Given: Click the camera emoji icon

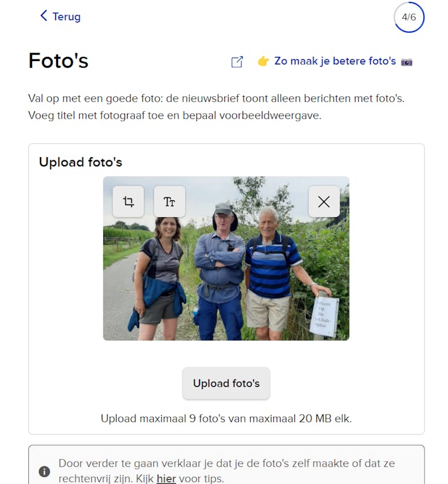Looking at the screenshot, I should tap(407, 62).
